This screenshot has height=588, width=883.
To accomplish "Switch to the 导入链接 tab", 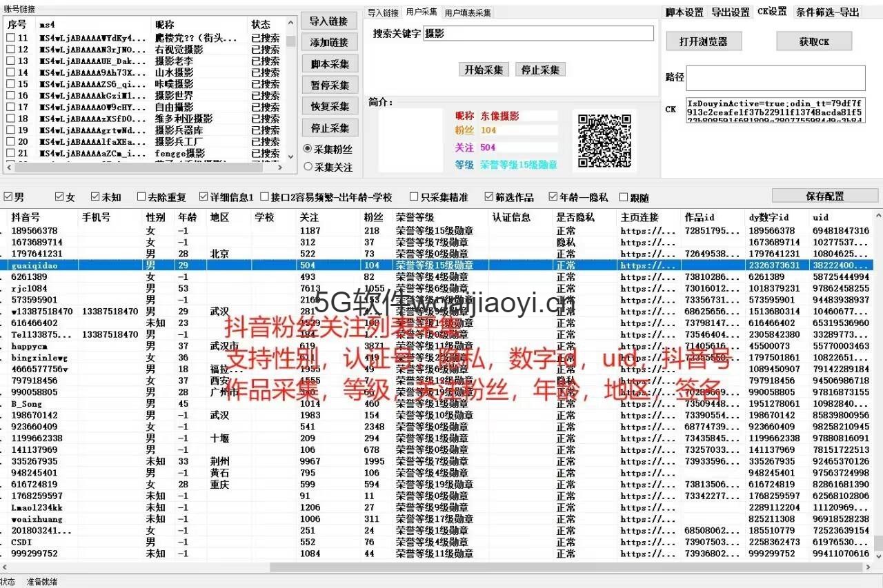I will (383, 13).
